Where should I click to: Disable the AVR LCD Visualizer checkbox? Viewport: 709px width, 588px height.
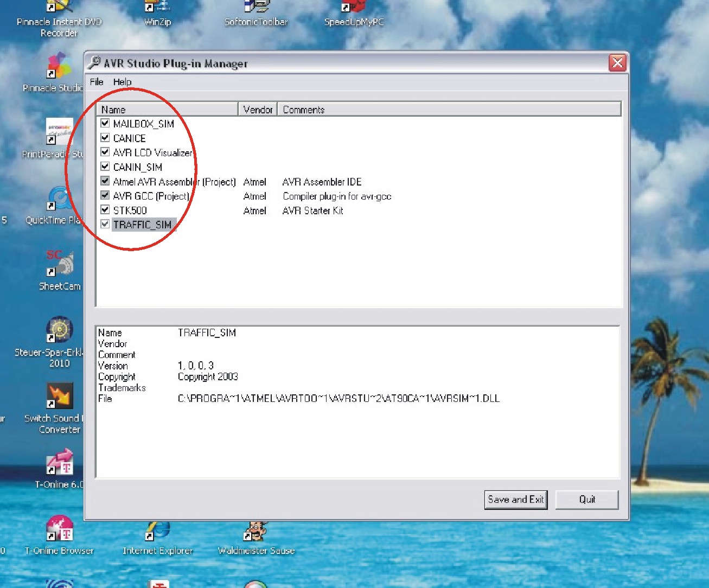(x=105, y=152)
